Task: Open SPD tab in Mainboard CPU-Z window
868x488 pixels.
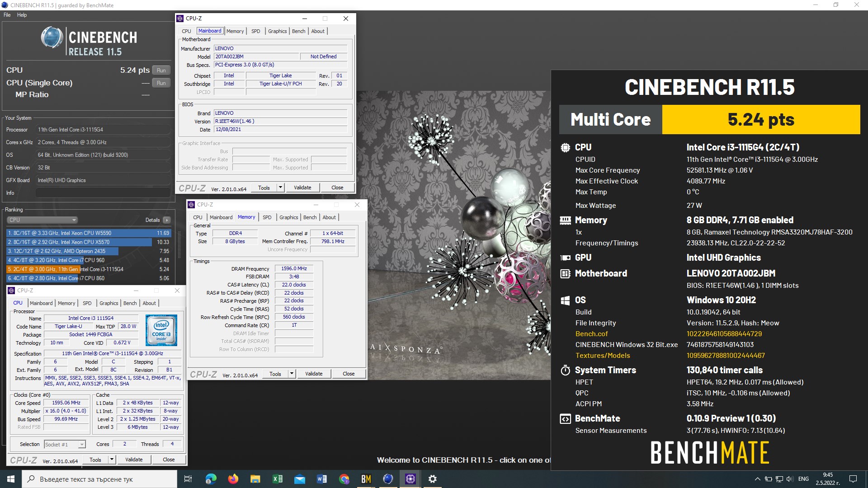Action: click(x=256, y=31)
